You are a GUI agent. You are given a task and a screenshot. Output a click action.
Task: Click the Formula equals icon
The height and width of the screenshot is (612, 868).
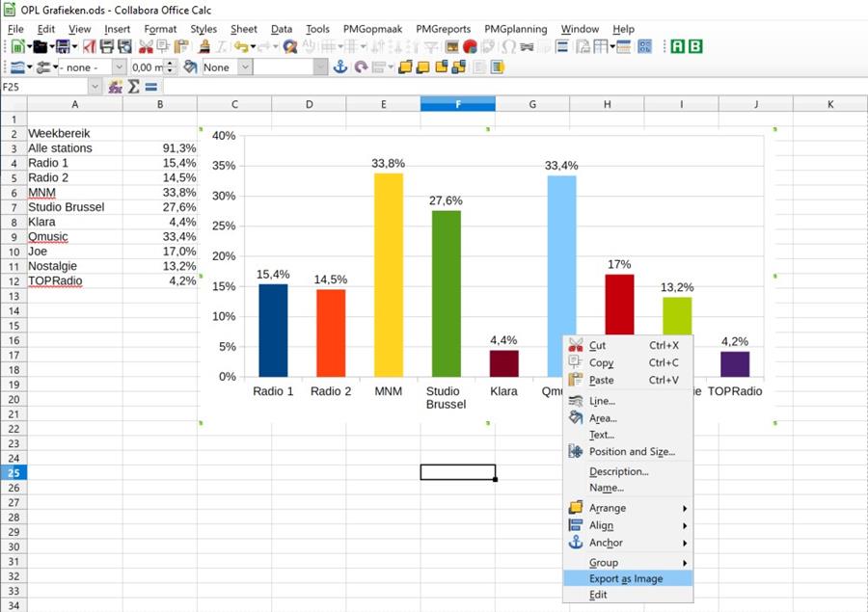151,87
